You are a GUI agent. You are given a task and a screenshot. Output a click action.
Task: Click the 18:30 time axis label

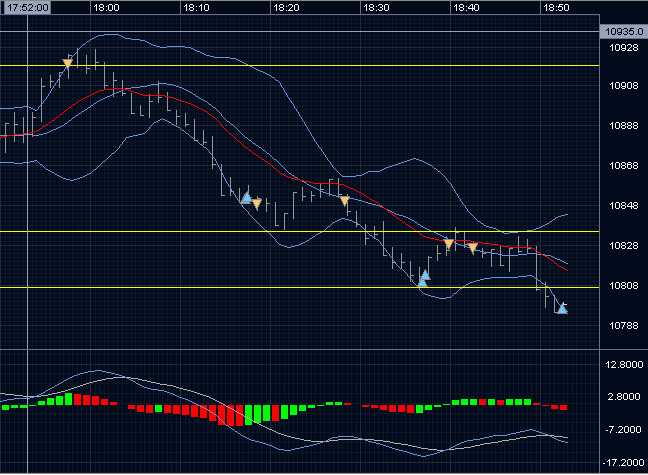pos(376,7)
